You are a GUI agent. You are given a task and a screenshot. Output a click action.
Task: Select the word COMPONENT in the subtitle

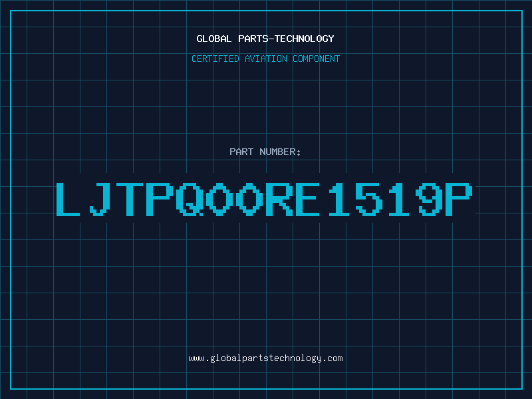coord(316,59)
